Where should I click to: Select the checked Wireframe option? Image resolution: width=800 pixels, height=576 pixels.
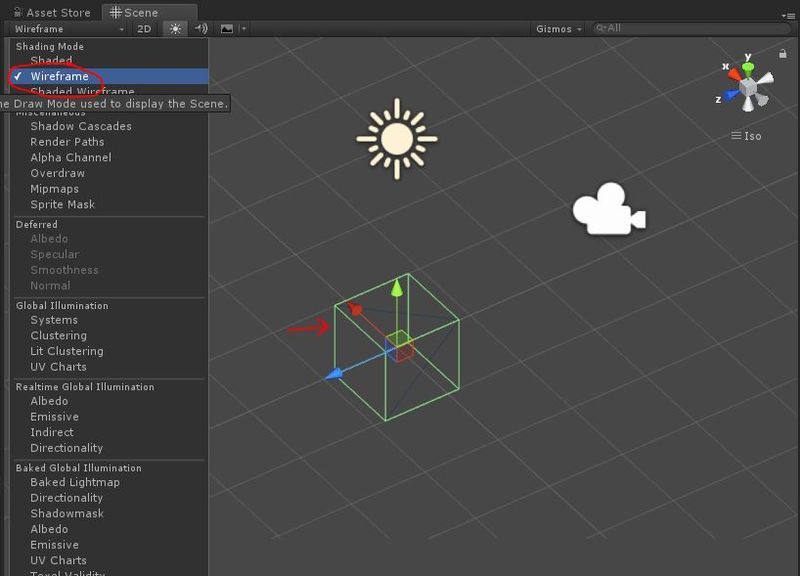coord(109,76)
